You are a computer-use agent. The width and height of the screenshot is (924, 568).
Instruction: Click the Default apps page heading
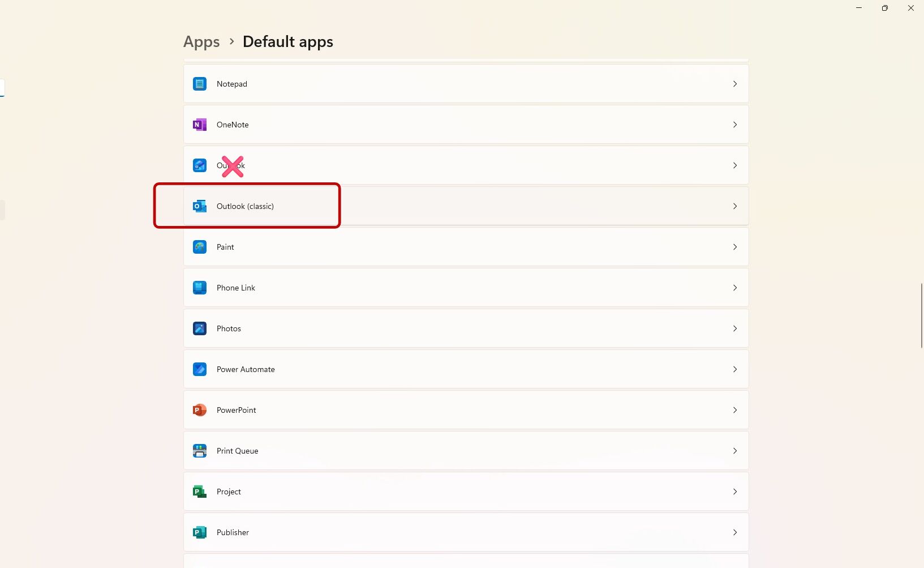(x=288, y=42)
